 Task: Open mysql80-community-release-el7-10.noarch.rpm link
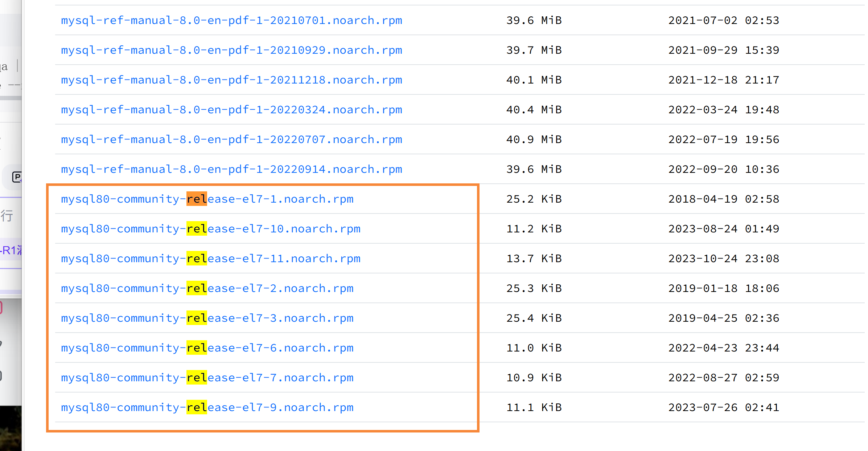click(211, 229)
